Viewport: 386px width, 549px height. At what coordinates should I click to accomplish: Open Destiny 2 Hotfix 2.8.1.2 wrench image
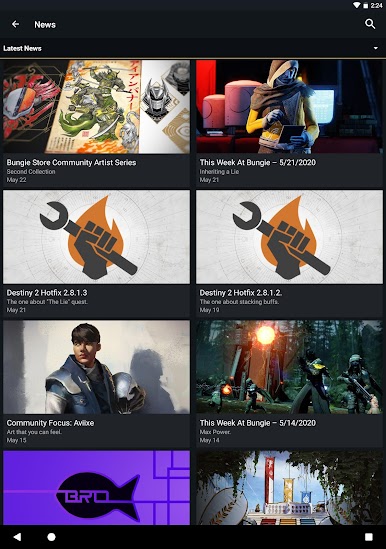pyautogui.click(x=289, y=237)
